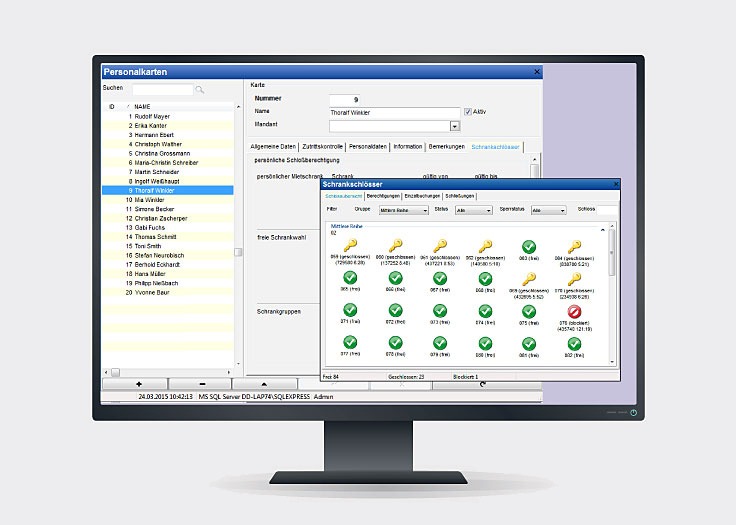The height and width of the screenshot is (525, 736).
Task: Toggle the Aktiv checkbox
Action: (x=465, y=112)
